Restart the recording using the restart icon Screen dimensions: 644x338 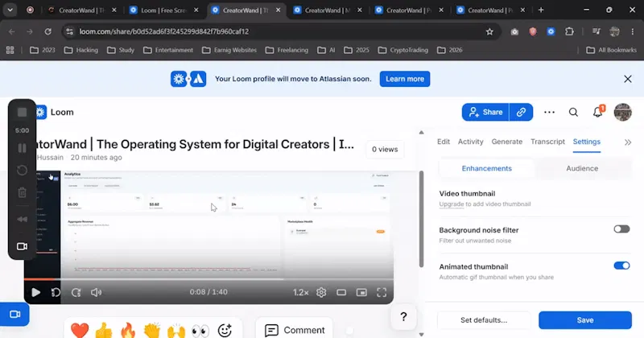click(x=23, y=170)
